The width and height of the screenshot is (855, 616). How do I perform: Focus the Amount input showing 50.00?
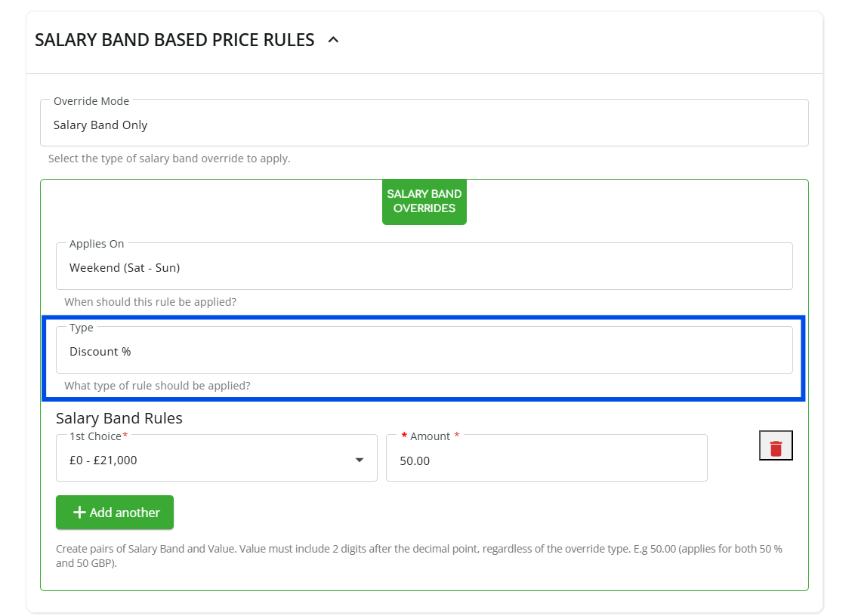coord(546,460)
